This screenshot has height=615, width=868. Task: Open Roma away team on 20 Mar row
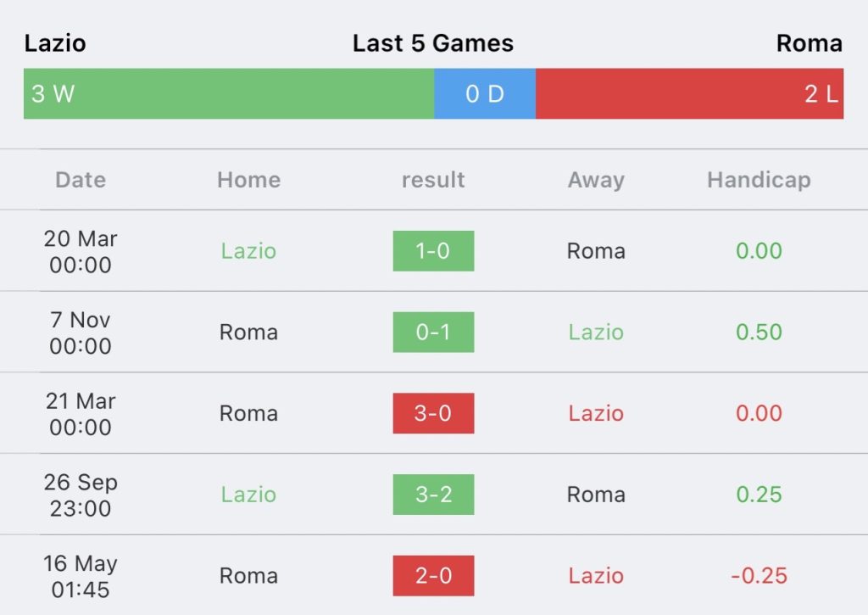[x=596, y=251]
